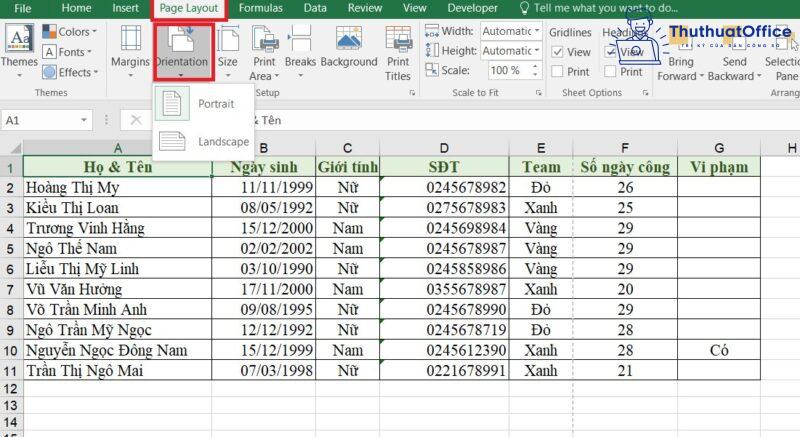Click the formula bar Cancel X icon

click(x=136, y=120)
